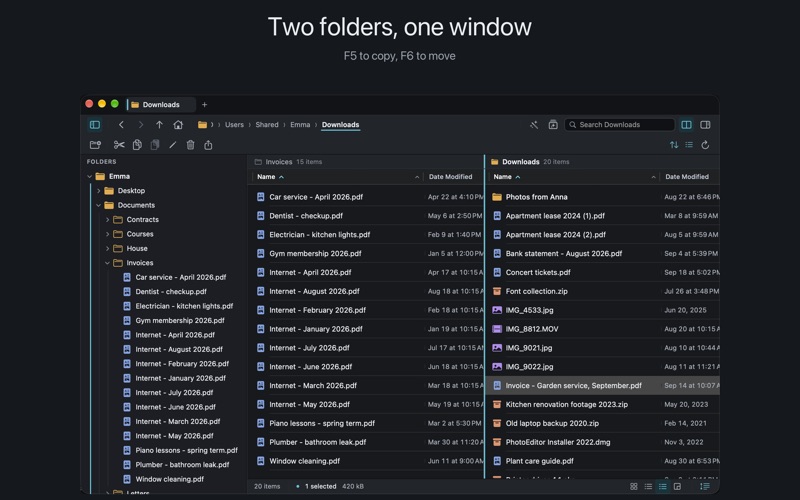Expand the Desktop folder in tree
Screen dimensions: 800x500
(98, 191)
